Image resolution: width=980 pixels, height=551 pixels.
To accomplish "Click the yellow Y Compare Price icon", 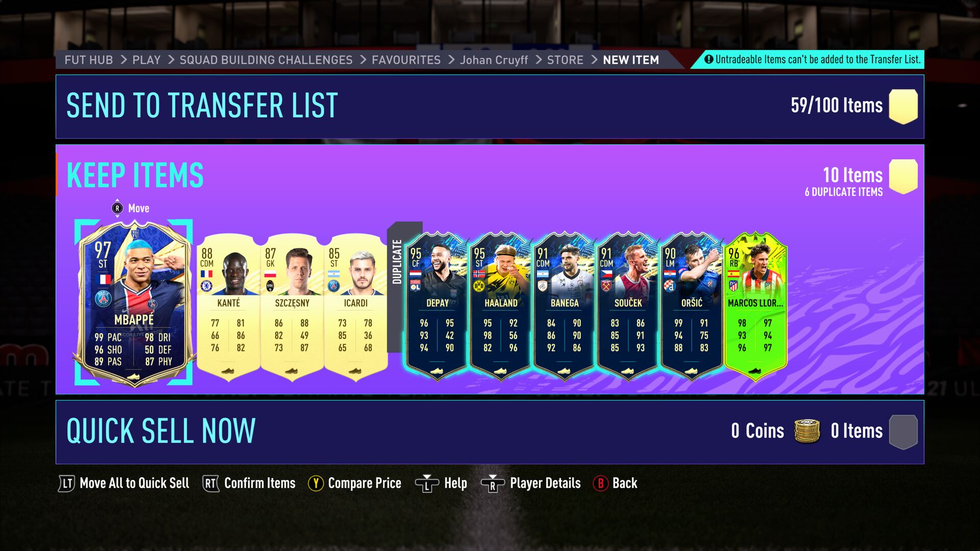I will [x=315, y=483].
